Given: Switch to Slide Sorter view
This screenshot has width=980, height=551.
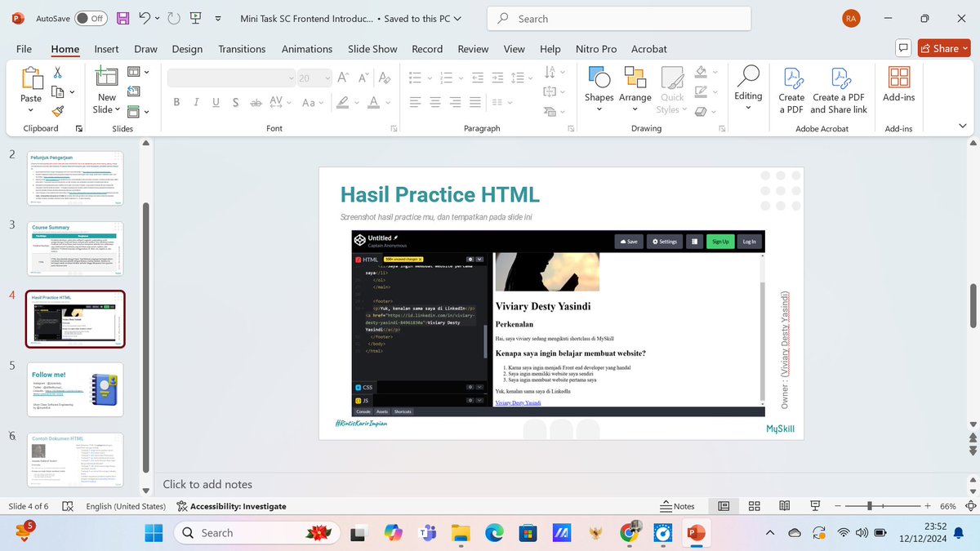Looking at the screenshot, I should (x=755, y=506).
